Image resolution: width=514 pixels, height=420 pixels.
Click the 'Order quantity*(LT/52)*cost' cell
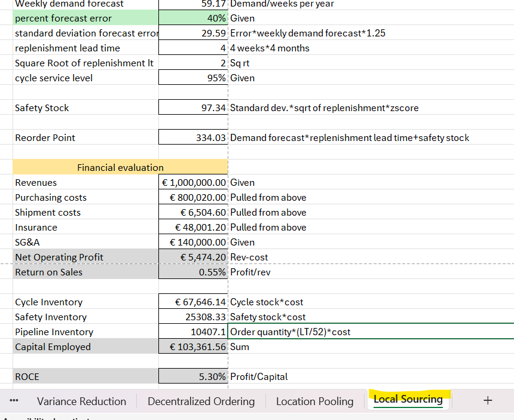pyautogui.click(x=371, y=332)
